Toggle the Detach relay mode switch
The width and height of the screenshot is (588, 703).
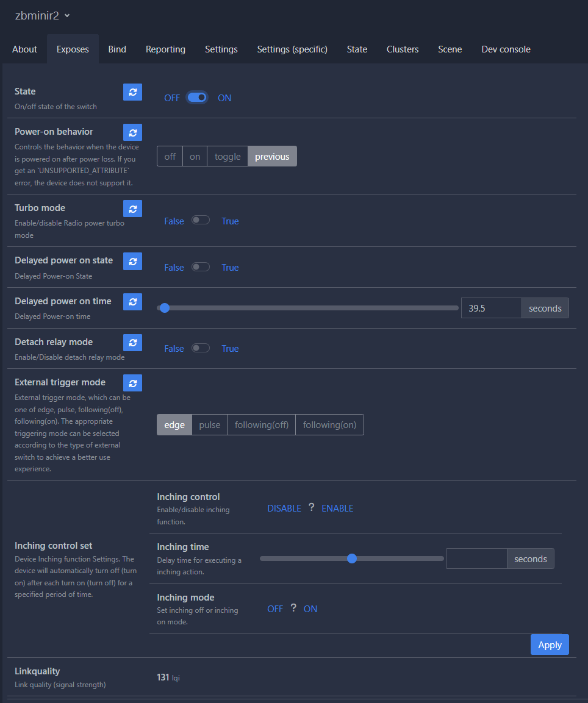point(201,348)
